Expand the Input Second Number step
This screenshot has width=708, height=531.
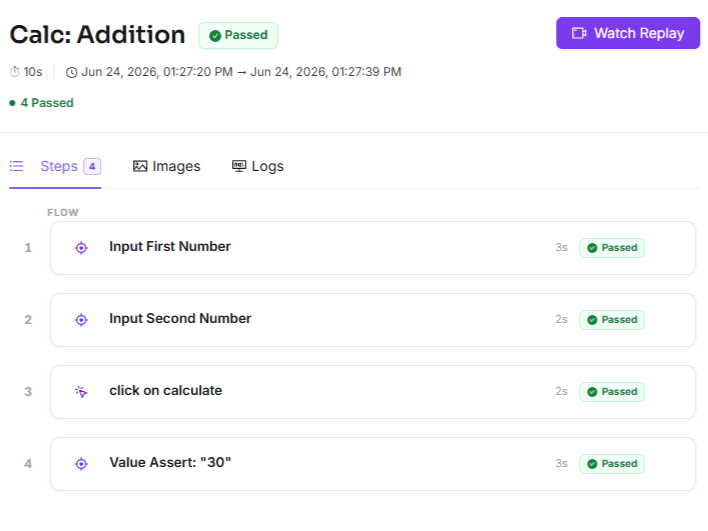373,320
